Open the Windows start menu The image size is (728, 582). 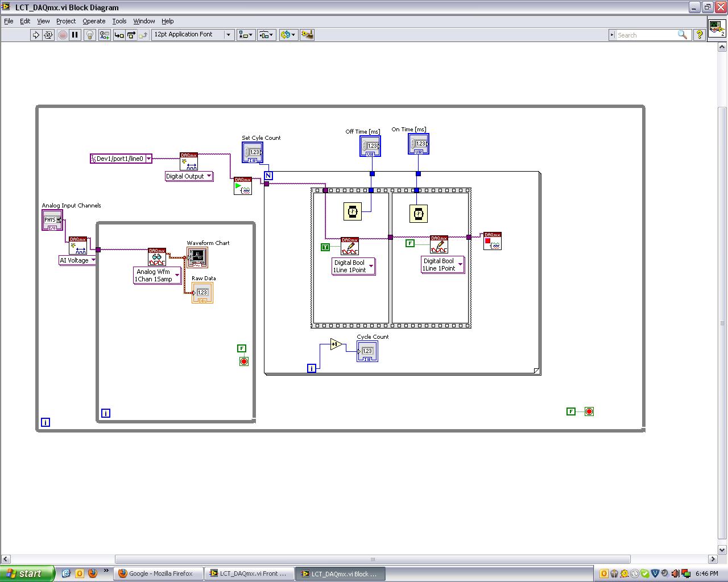[x=27, y=573]
